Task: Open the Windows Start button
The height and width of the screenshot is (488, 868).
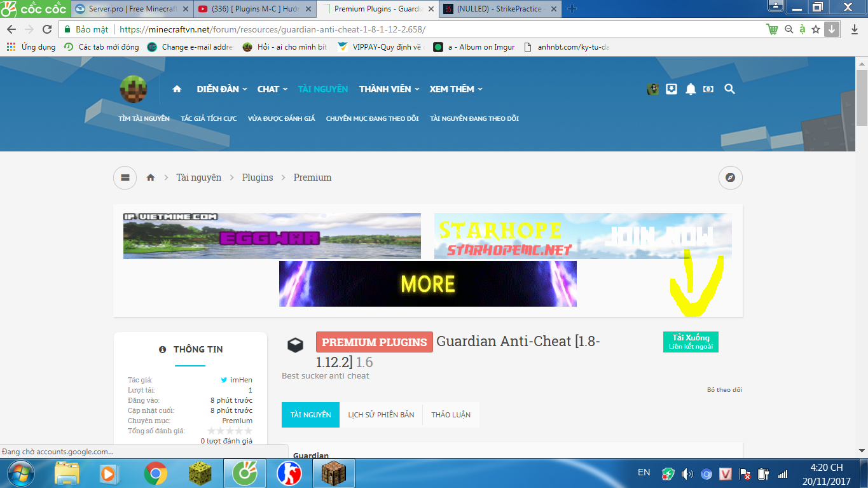Action: [x=21, y=473]
